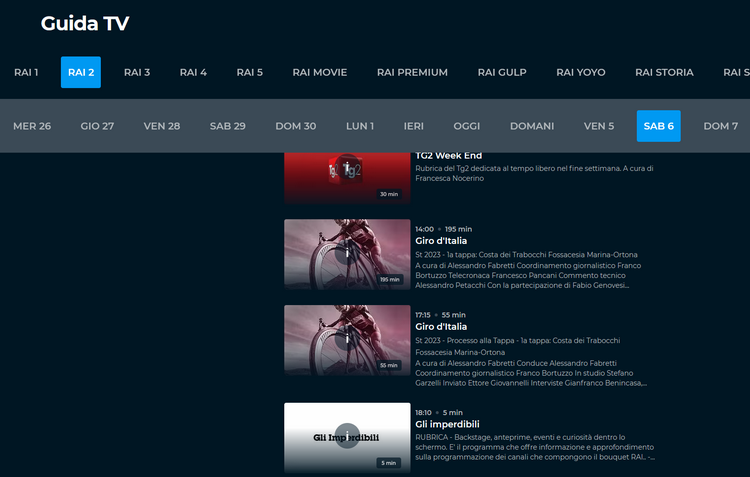750x477 pixels.
Task: View today's schedule with OGGI
Action: pyautogui.click(x=466, y=126)
